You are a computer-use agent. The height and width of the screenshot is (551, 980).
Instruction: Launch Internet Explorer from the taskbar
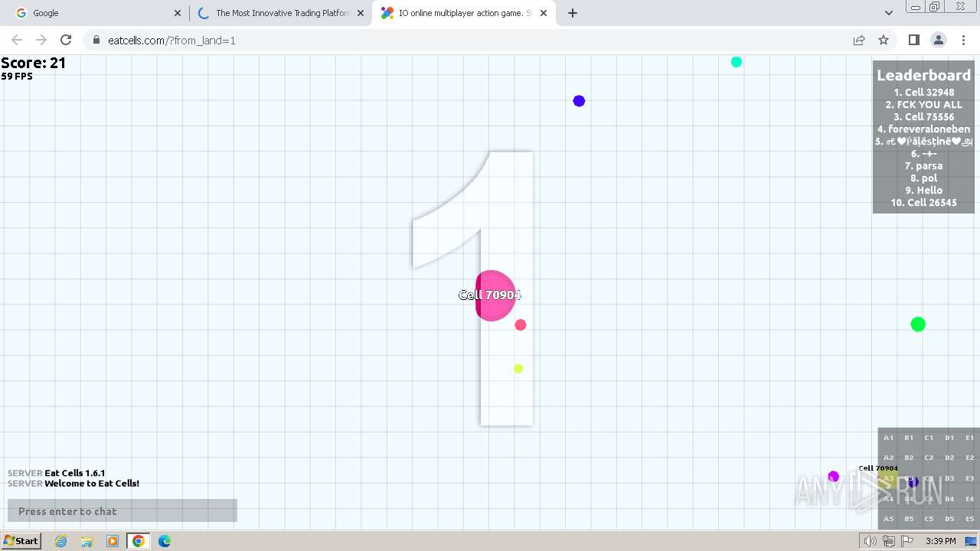61,541
